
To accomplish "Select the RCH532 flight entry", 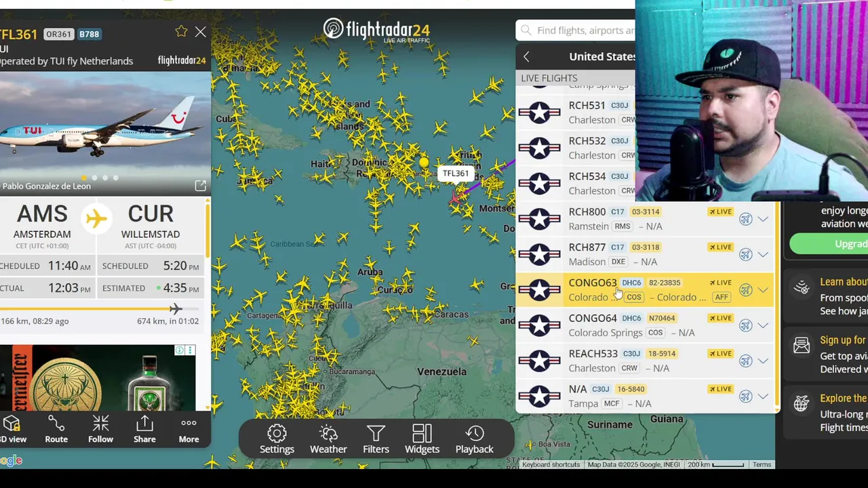I will coord(576,148).
